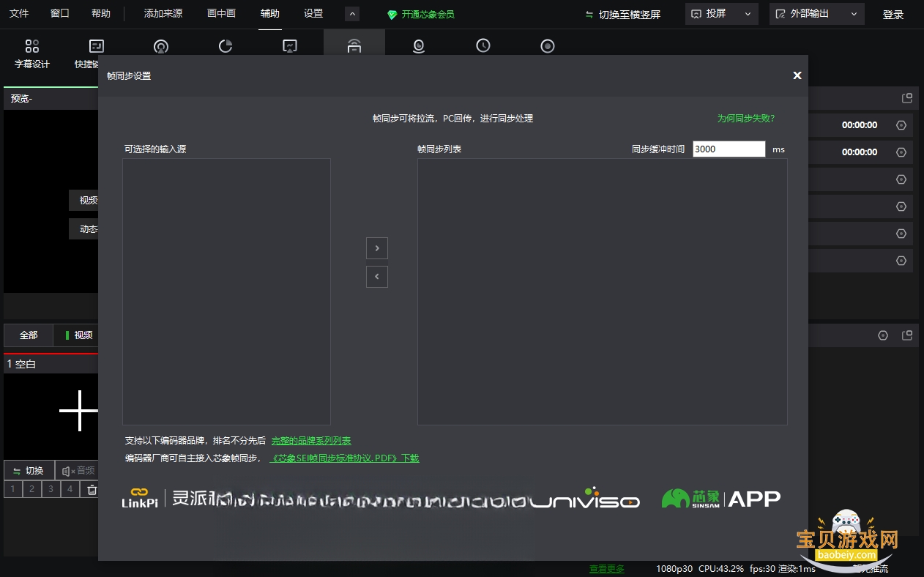Switch to the 添加来源 tab
Image resolution: width=924 pixels, height=577 pixels.
(163, 13)
